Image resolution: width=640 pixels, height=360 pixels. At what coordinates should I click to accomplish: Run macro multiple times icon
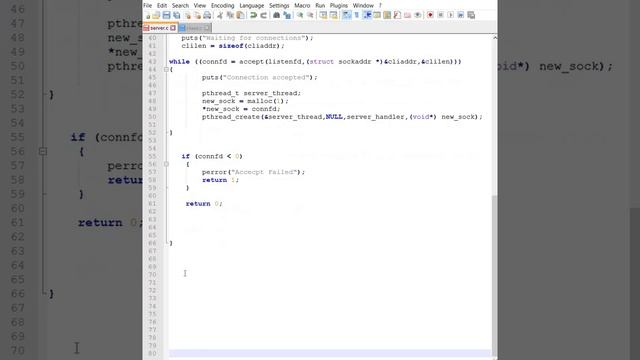(x=461, y=15)
